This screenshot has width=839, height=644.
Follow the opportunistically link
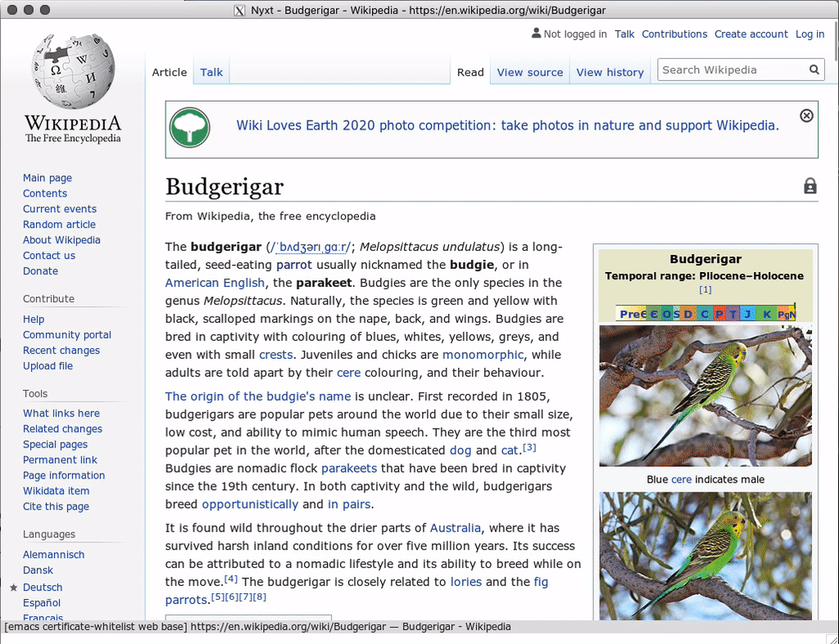(250, 505)
